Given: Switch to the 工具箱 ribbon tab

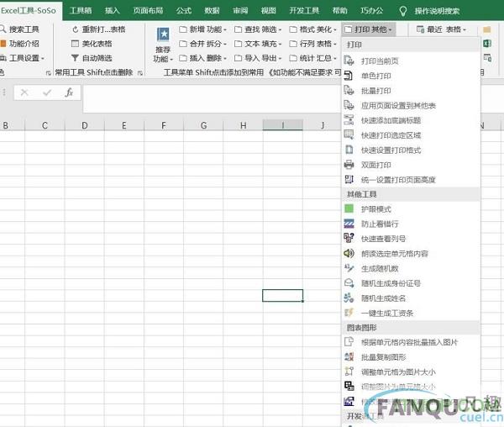Looking at the screenshot, I should pyautogui.click(x=81, y=11).
